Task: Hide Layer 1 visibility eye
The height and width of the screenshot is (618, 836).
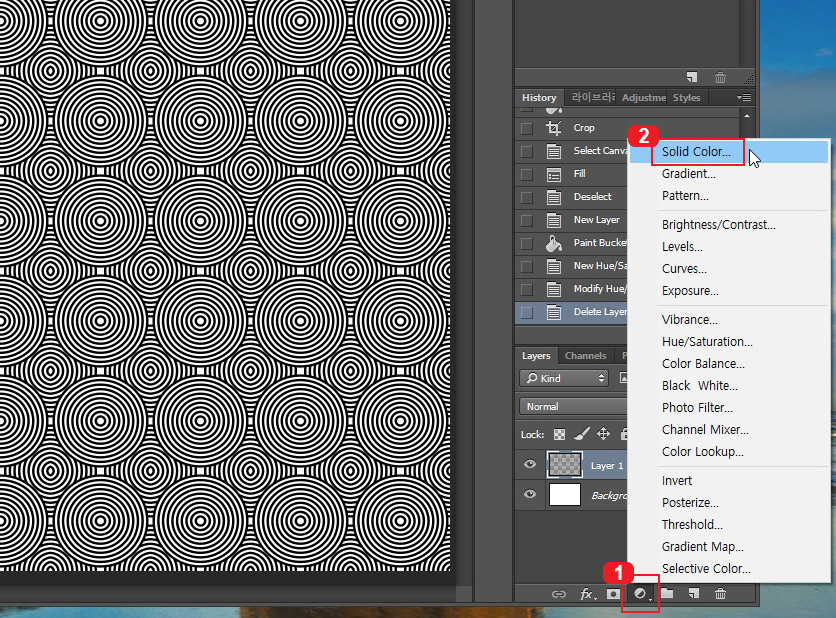Action: (x=530, y=464)
